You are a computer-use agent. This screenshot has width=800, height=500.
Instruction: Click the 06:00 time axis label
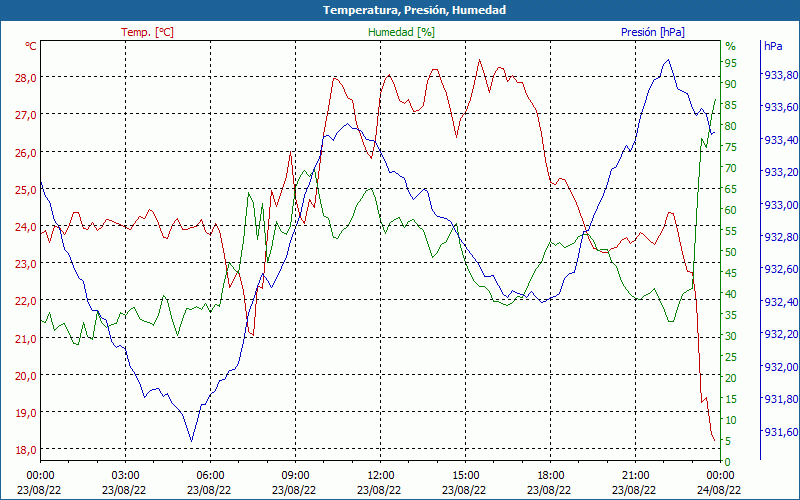tap(210, 476)
